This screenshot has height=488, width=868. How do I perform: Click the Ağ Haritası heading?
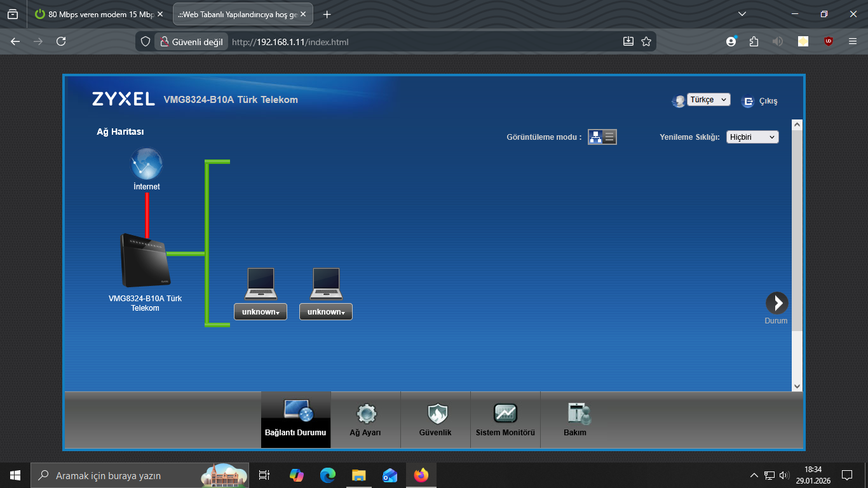(x=120, y=132)
